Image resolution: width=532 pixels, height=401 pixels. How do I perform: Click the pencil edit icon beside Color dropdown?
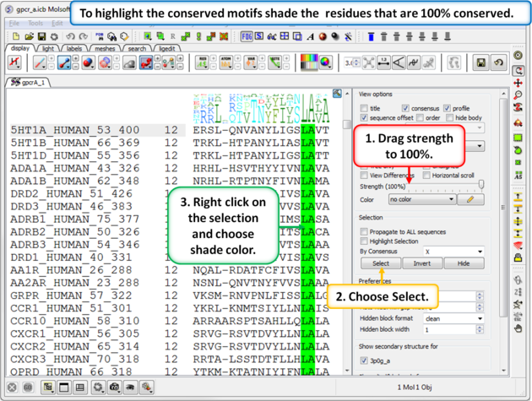pyautogui.click(x=470, y=200)
